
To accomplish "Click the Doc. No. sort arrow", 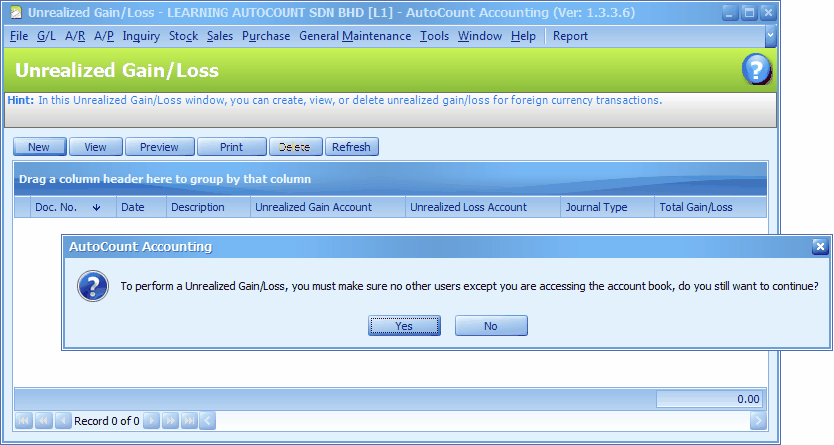I will 96,207.
